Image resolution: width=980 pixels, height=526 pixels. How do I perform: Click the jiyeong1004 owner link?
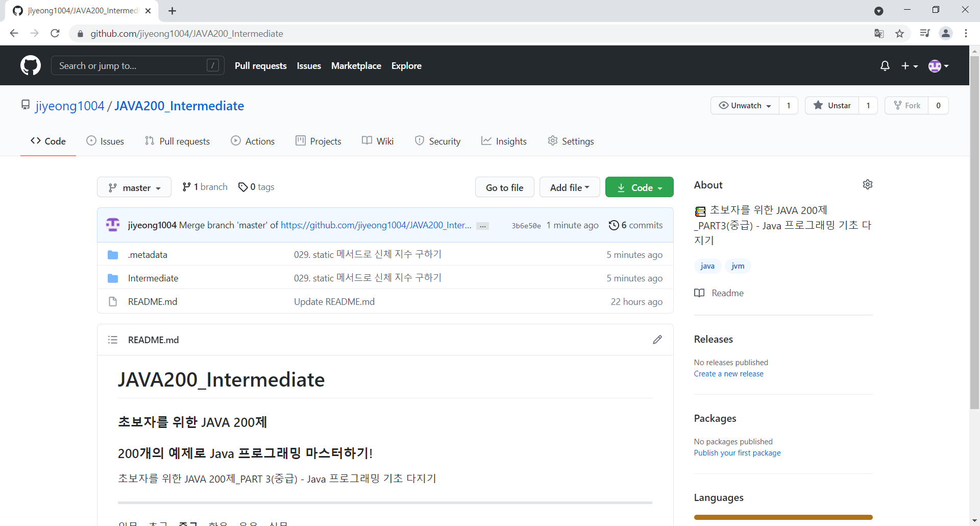70,106
